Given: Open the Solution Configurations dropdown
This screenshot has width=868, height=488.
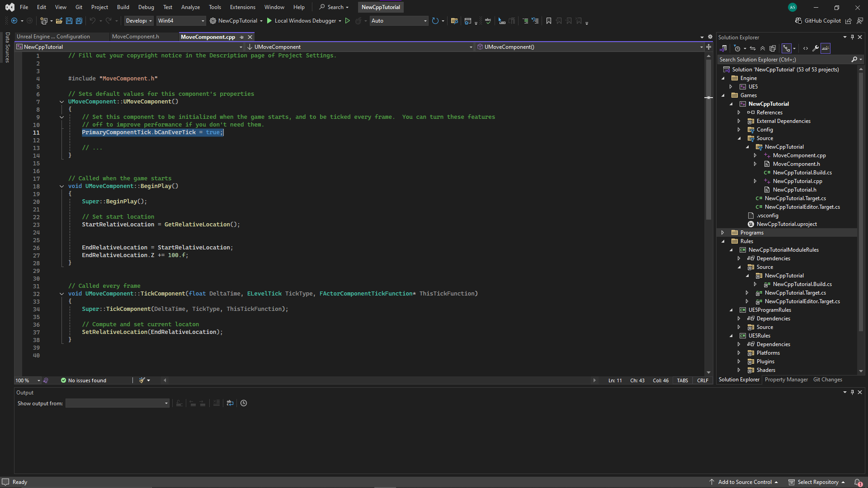Looking at the screenshot, I should pyautogui.click(x=138, y=21).
